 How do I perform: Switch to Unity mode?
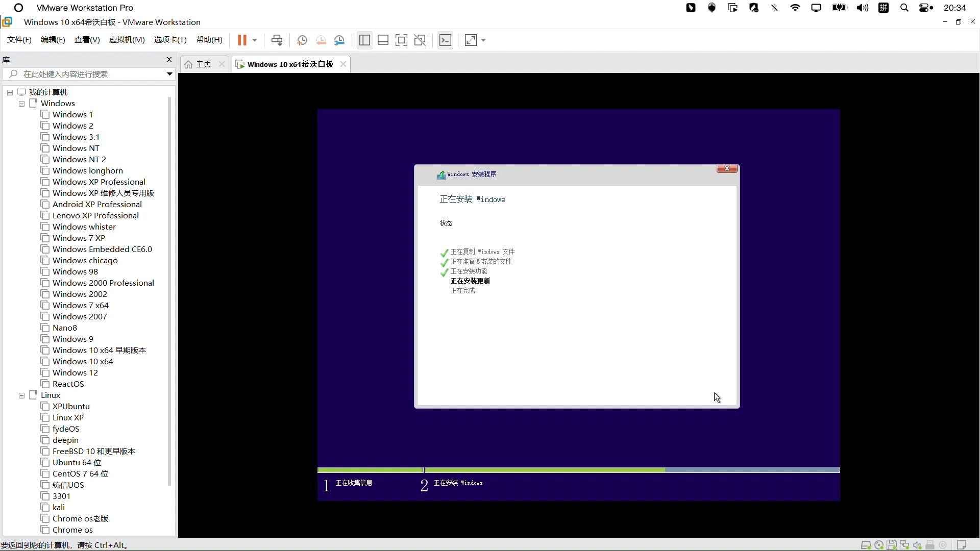point(420,40)
